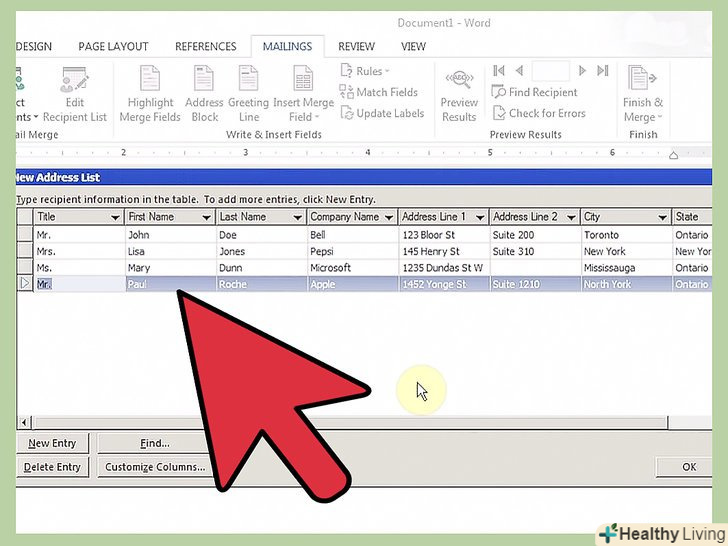
Task: Go to the next record arrow
Action: tap(582, 71)
